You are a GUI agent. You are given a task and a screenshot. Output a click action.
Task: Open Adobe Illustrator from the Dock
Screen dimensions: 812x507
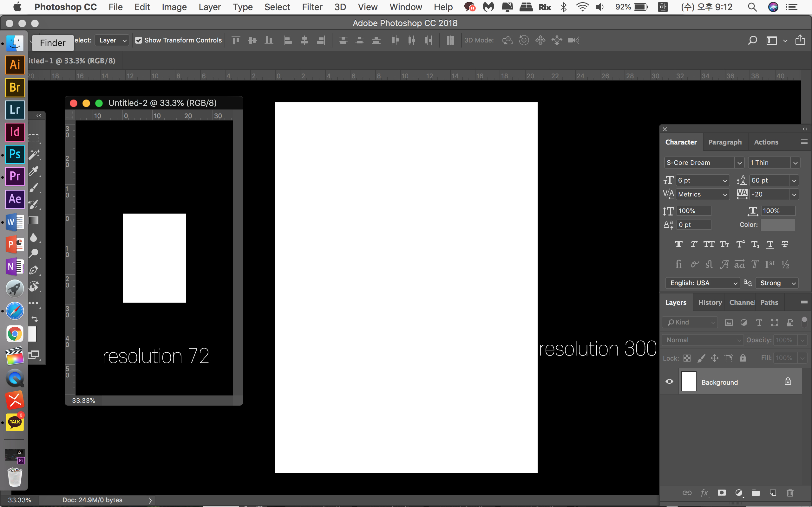click(x=15, y=65)
